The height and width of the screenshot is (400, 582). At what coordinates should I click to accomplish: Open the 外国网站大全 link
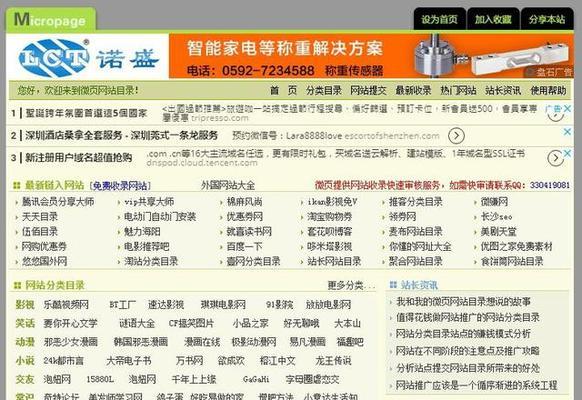point(228,185)
